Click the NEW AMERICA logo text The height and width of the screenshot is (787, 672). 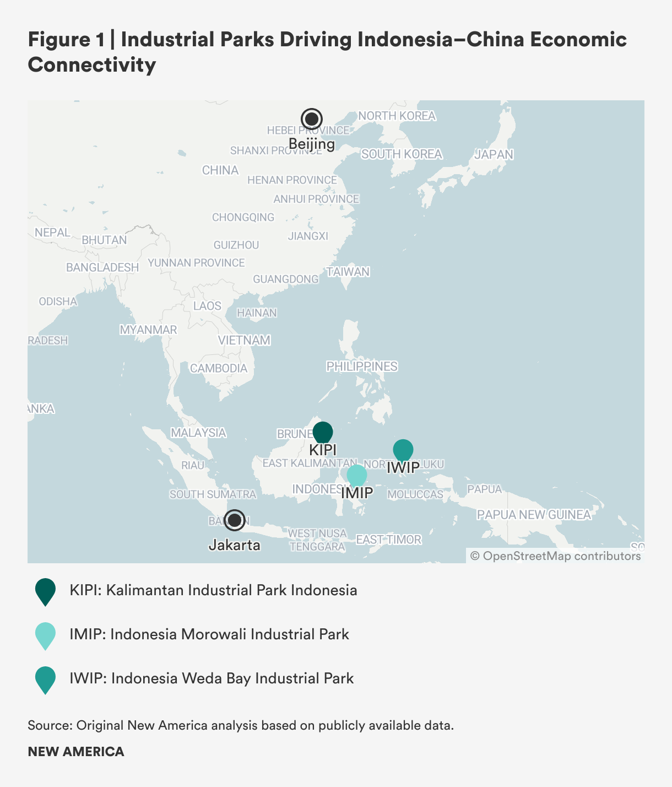pos(76,752)
